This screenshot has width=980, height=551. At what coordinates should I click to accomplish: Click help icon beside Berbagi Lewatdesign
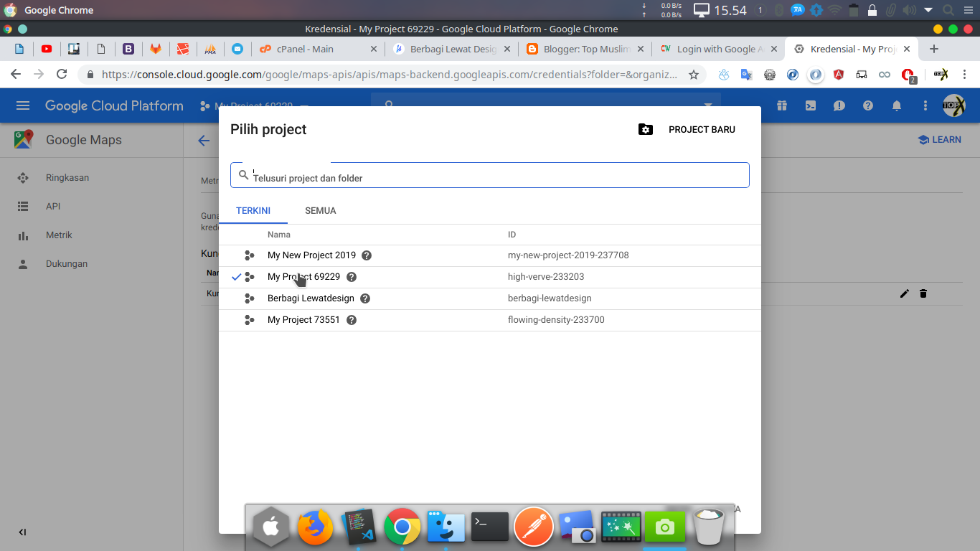365,298
